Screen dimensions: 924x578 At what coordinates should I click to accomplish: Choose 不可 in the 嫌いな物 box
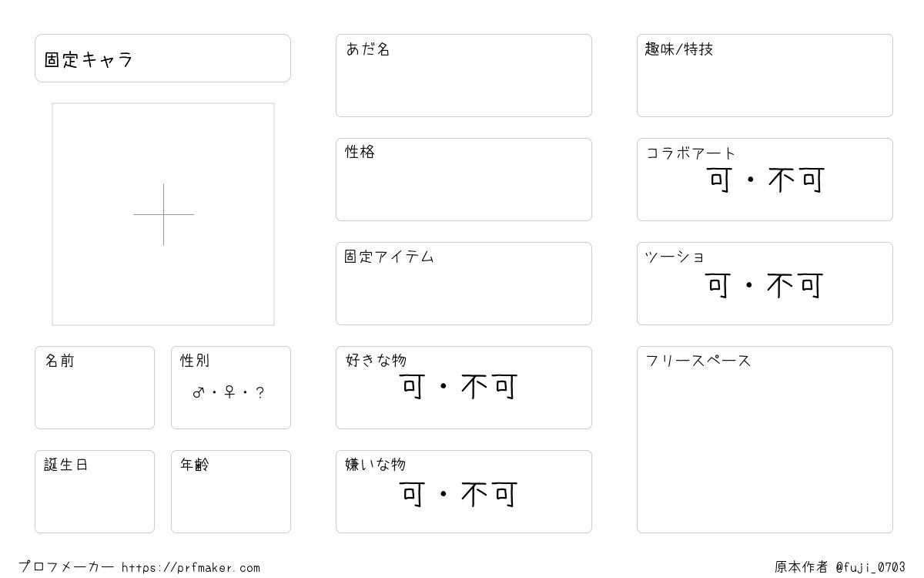(x=489, y=494)
